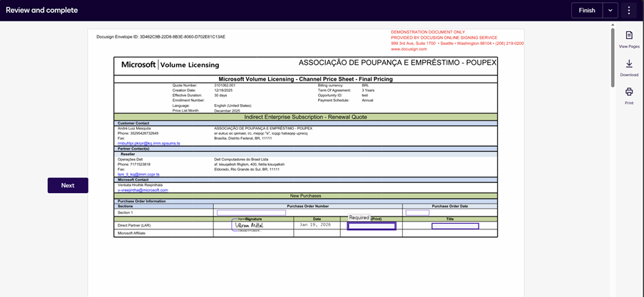Viewport: 644px width, 297px height.
Task: Click the 'Review and complete' title
Action: [41, 10]
